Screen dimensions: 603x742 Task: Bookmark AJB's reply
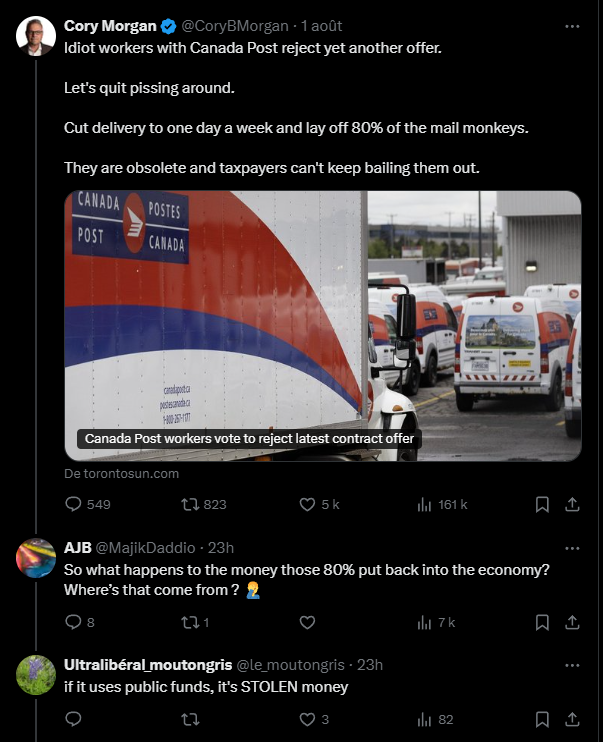tap(542, 622)
